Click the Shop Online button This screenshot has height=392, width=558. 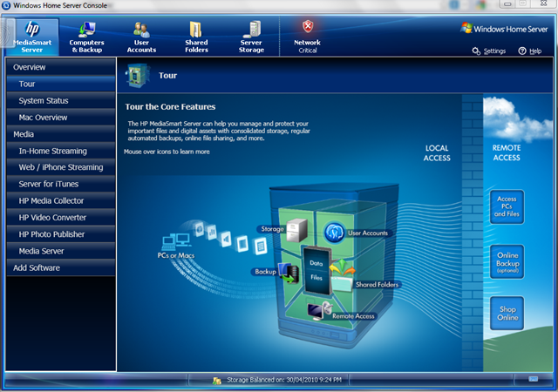[x=507, y=313]
